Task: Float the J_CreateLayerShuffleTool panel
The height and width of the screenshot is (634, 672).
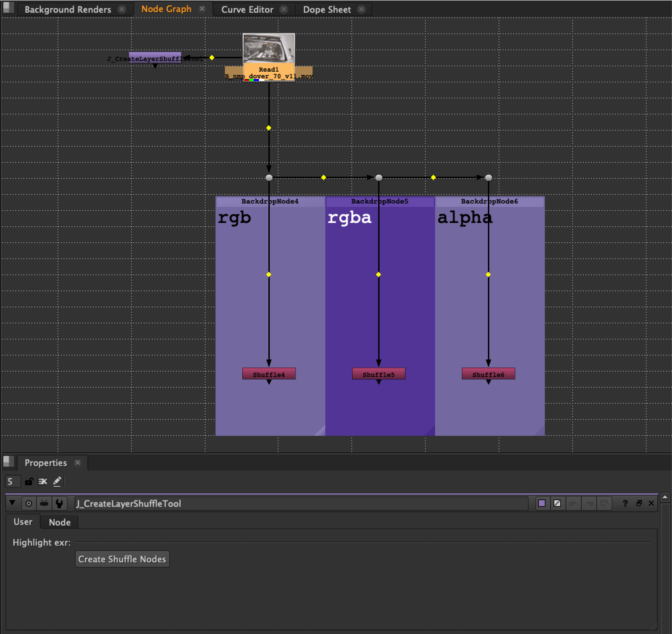Action: 639,503
